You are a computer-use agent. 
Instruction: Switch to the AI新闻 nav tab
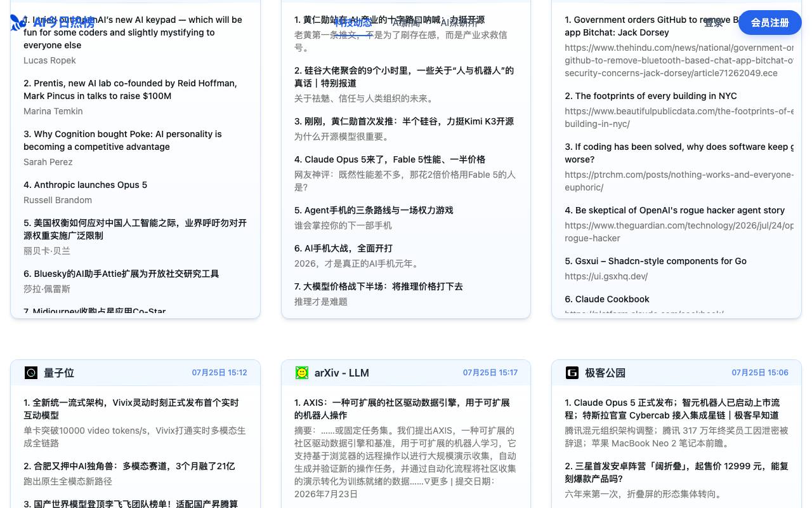click(x=406, y=23)
